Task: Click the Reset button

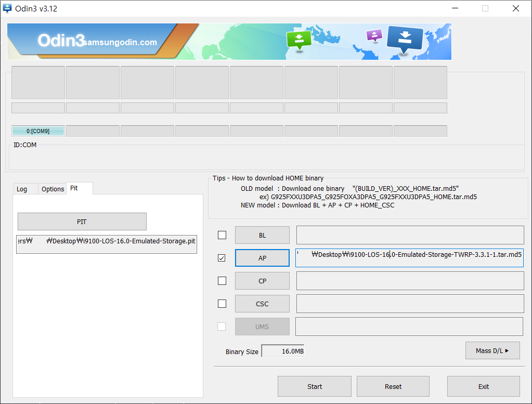Action: coord(393,386)
